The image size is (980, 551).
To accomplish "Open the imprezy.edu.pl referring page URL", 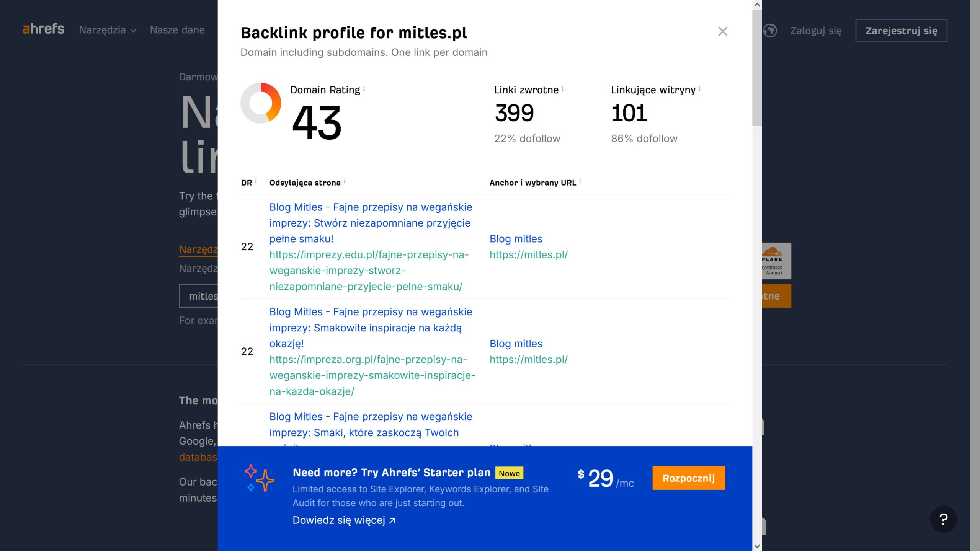I will [x=369, y=271].
